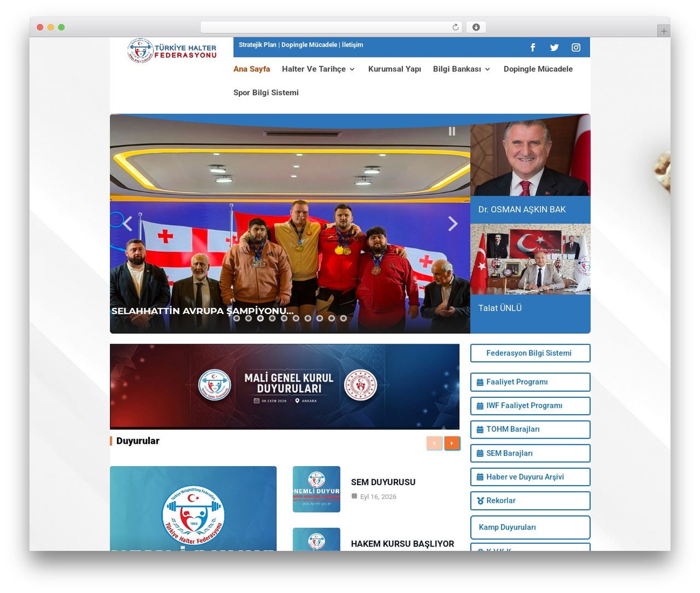Click SEM DUYURUSU thumbnail image
700x593 pixels.
coord(317,489)
